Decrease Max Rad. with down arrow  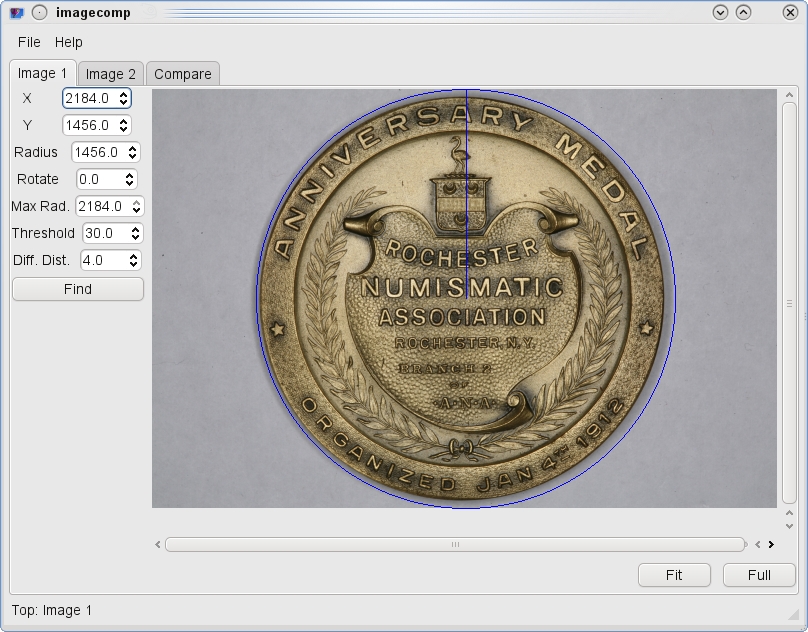coord(136,210)
